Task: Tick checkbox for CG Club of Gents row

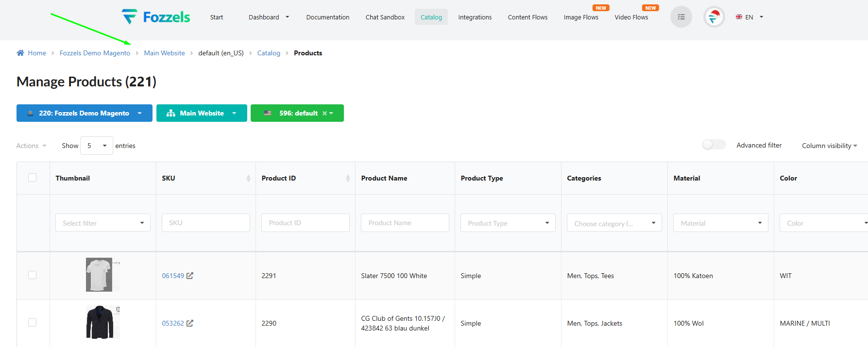Action: (33, 323)
